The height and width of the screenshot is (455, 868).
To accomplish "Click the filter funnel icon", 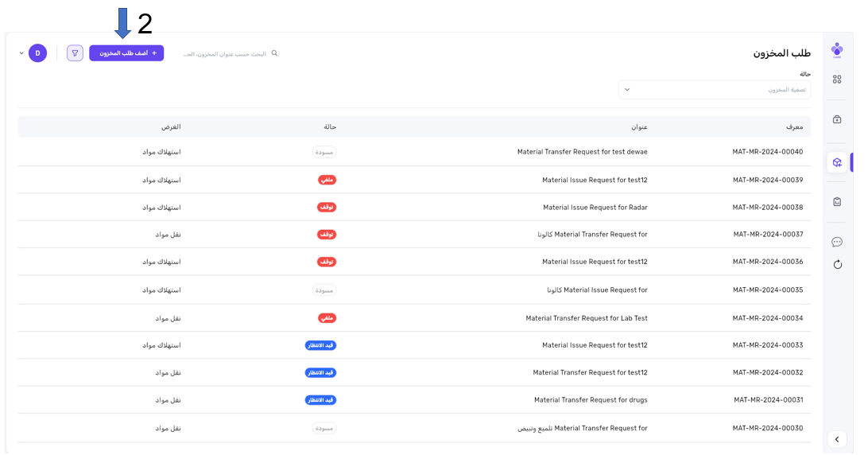I will pyautogui.click(x=75, y=53).
